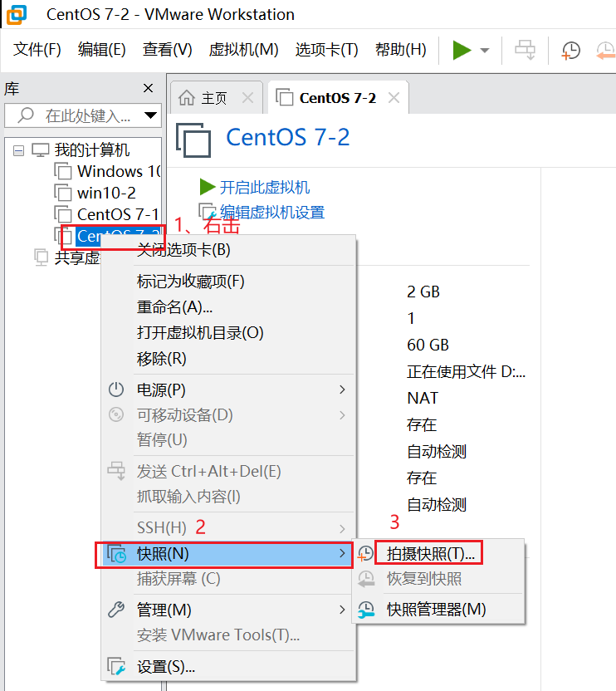Screen dimensions: 616x691
Task: Click the green power-on play toolbar icon
Action: point(462,50)
